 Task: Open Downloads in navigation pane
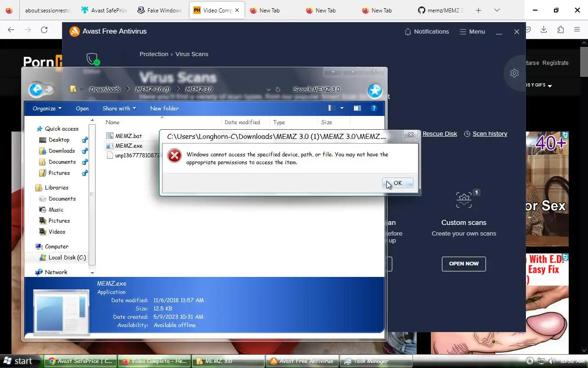62,151
